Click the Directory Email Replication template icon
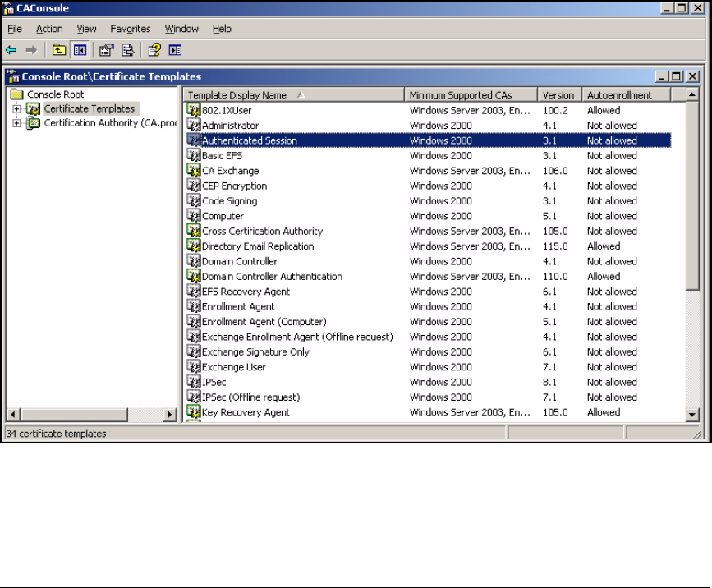The image size is (712, 588). (x=194, y=246)
